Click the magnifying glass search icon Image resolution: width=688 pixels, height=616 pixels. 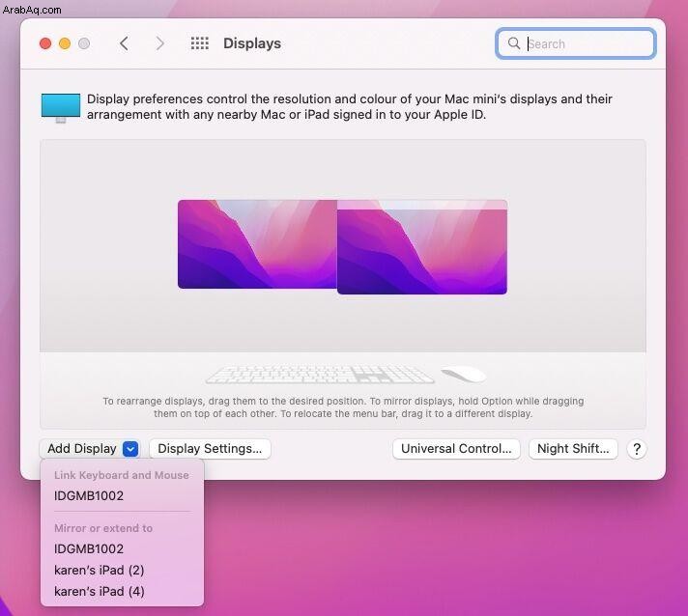[514, 43]
